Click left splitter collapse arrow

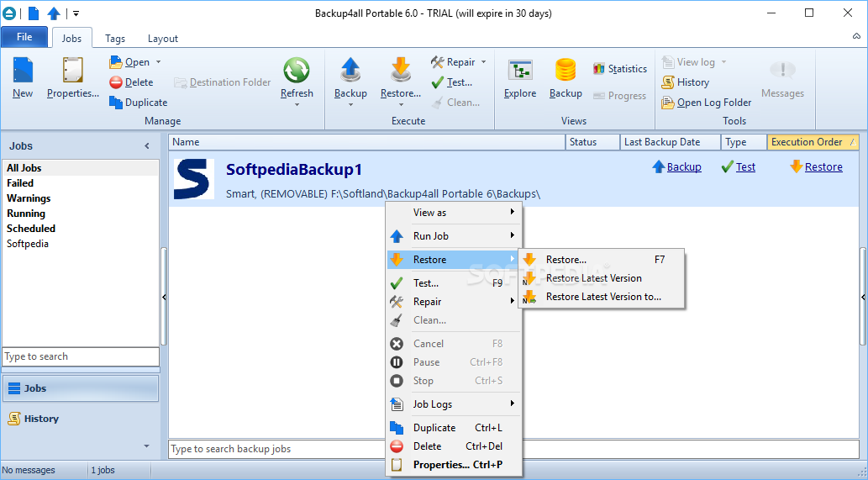[x=164, y=298]
